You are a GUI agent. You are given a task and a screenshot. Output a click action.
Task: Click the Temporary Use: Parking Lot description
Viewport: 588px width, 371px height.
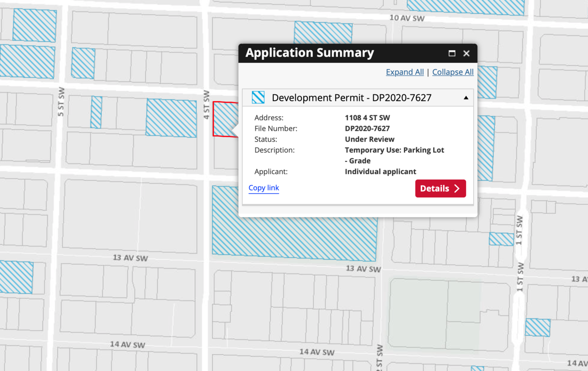pyautogui.click(x=395, y=155)
